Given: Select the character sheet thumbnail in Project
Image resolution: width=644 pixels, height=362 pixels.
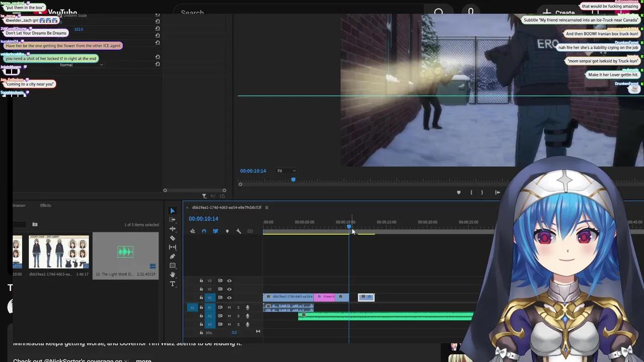Looking at the screenshot, I should [x=58, y=252].
